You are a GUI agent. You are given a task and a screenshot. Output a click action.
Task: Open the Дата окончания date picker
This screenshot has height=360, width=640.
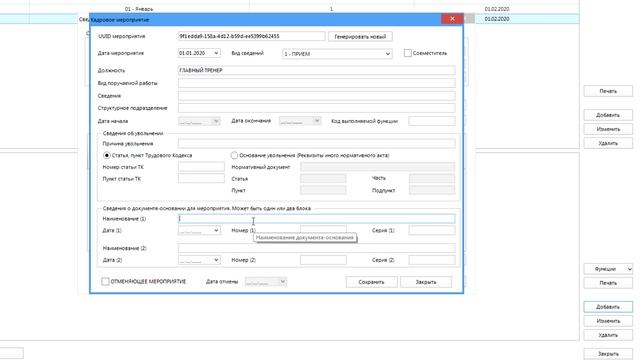click(x=317, y=121)
